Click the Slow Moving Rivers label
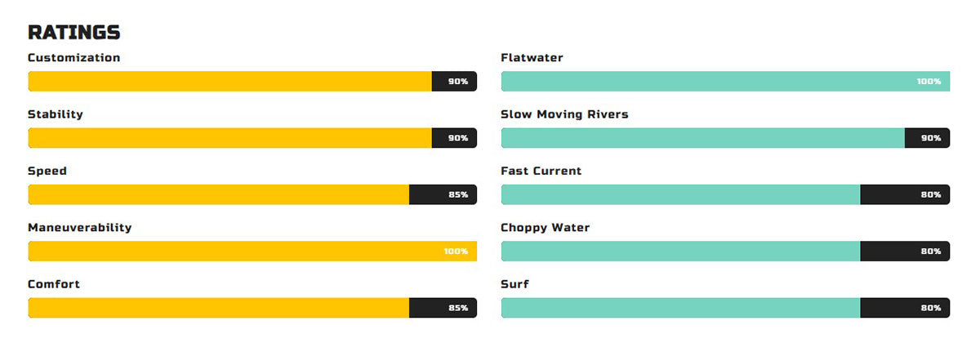This screenshot has width=980, height=343. tap(564, 114)
